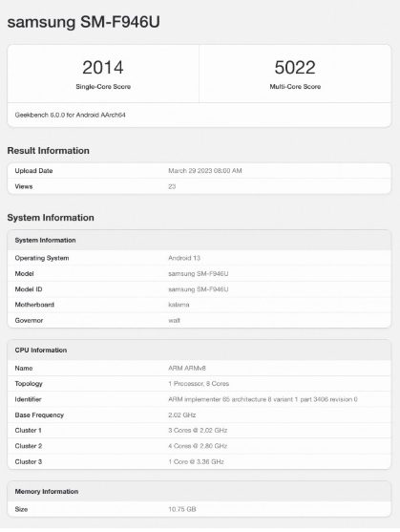Click the Governor value walt
Image resolution: width=400 pixels, height=532 pixels.
tap(174, 320)
